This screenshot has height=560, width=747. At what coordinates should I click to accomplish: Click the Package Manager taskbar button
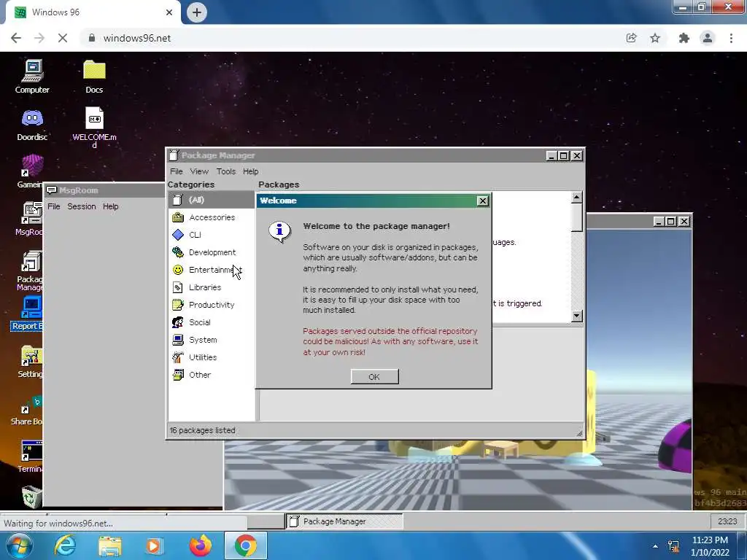[344, 521]
